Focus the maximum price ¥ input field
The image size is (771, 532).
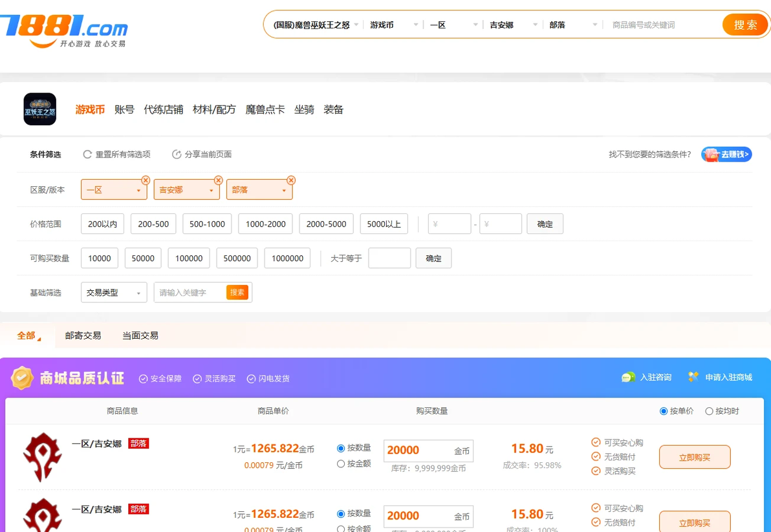click(501, 224)
